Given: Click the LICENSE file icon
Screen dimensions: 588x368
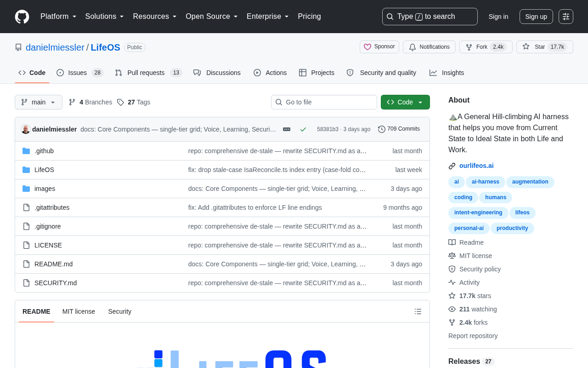Looking at the screenshot, I should (26, 245).
